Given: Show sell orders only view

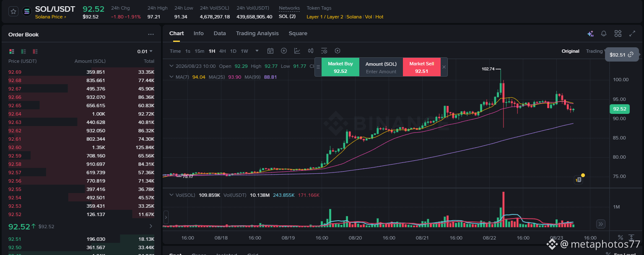Looking at the screenshot, I should (35, 52).
